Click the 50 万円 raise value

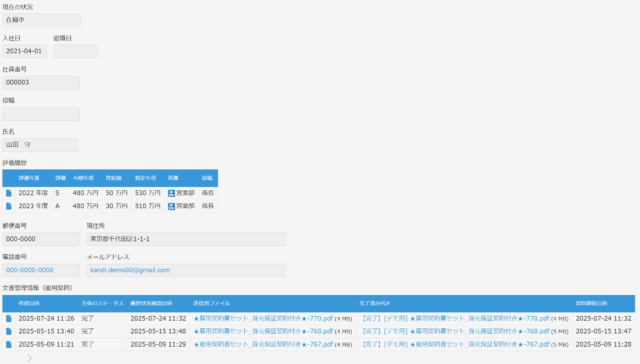click(x=117, y=193)
